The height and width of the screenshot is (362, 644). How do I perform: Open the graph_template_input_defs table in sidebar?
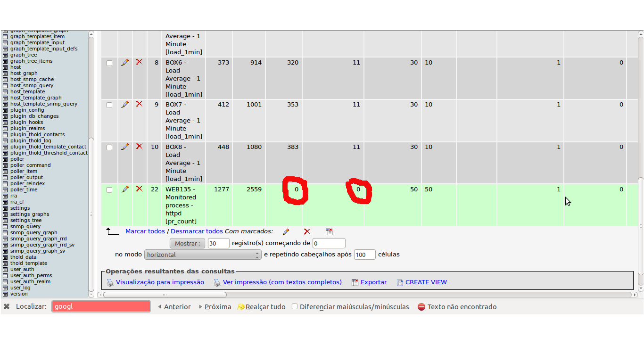44,49
